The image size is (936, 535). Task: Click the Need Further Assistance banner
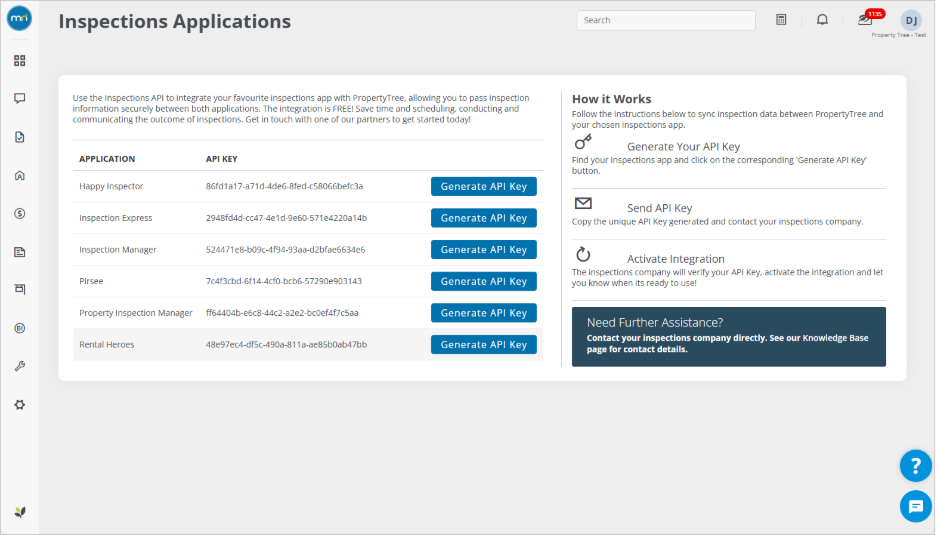[x=728, y=337]
